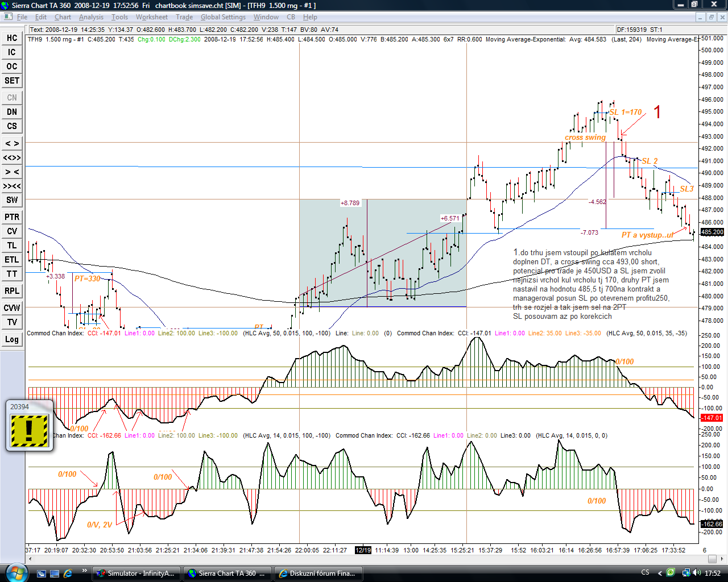Click the Sierra Chart globe icon in title bar
728x582 pixels.
point(6,5)
